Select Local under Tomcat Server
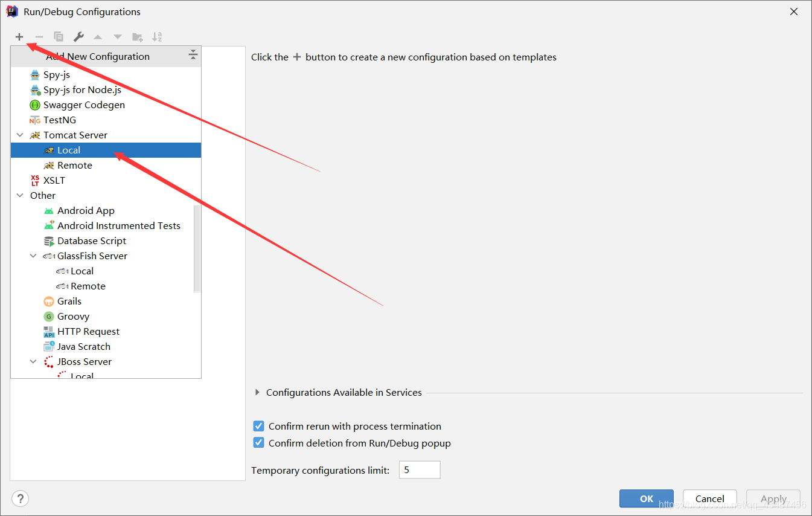This screenshot has width=812, height=516. point(106,150)
